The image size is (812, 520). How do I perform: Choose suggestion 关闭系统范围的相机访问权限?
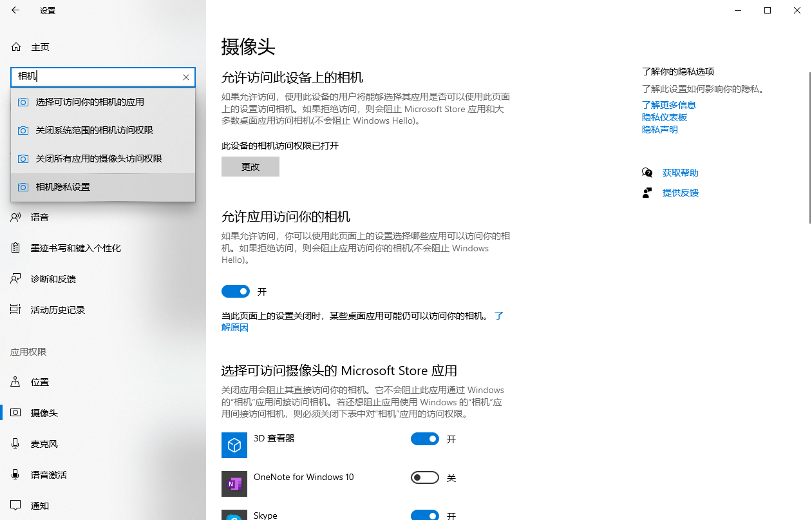click(x=95, y=130)
